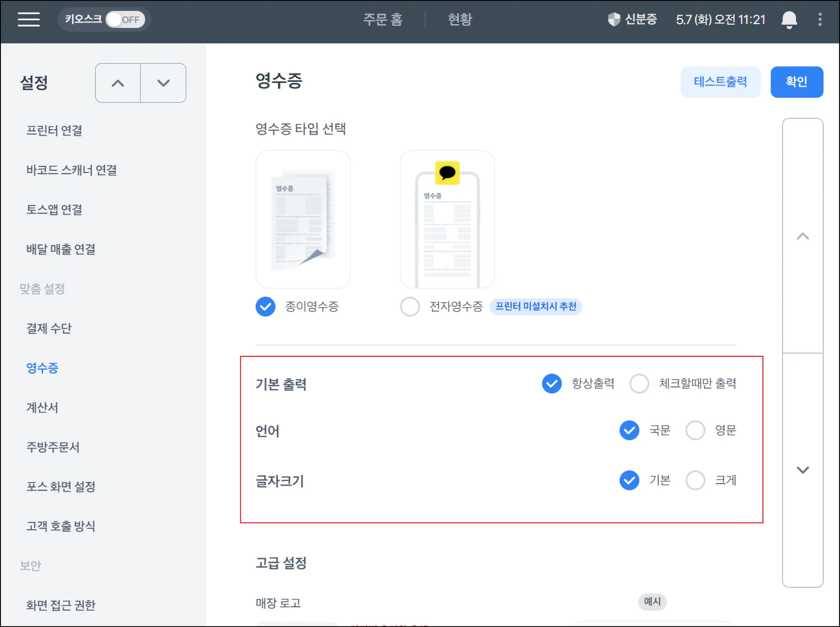
Task: Switch to the 주문 홈 tab
Action: tap(383, 19)
